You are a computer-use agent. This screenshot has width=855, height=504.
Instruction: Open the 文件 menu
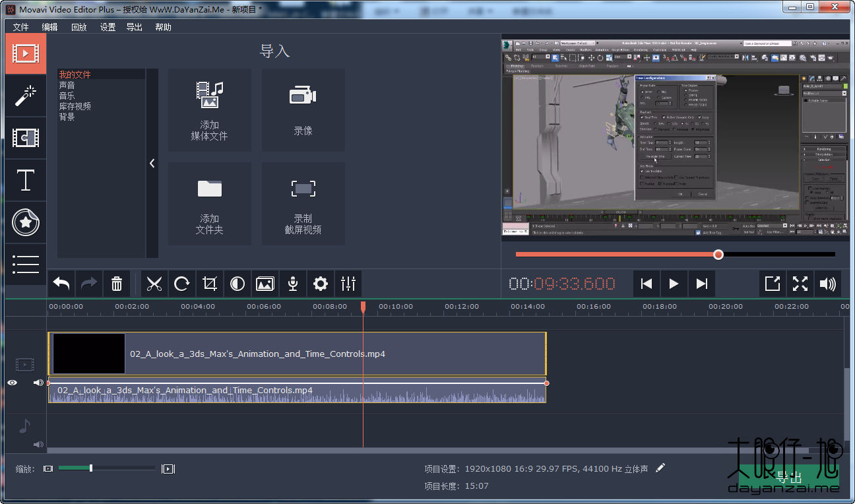(21, 27)
